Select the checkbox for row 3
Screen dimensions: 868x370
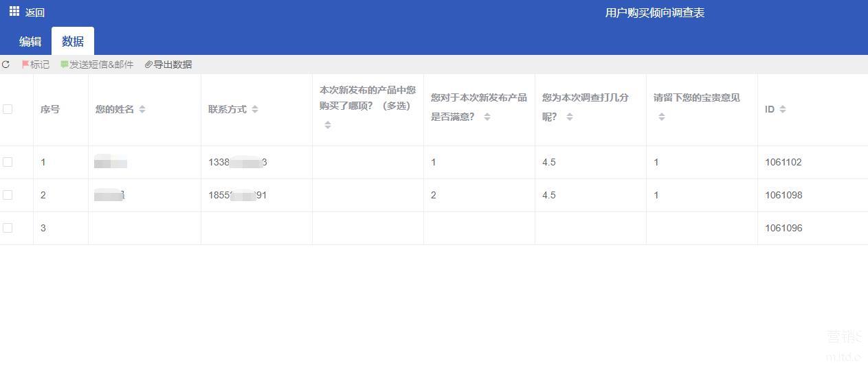pos(8,228)
